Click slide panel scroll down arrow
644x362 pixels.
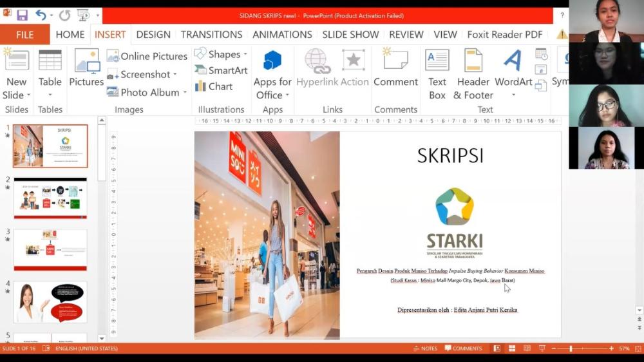[x=102, y=339]
